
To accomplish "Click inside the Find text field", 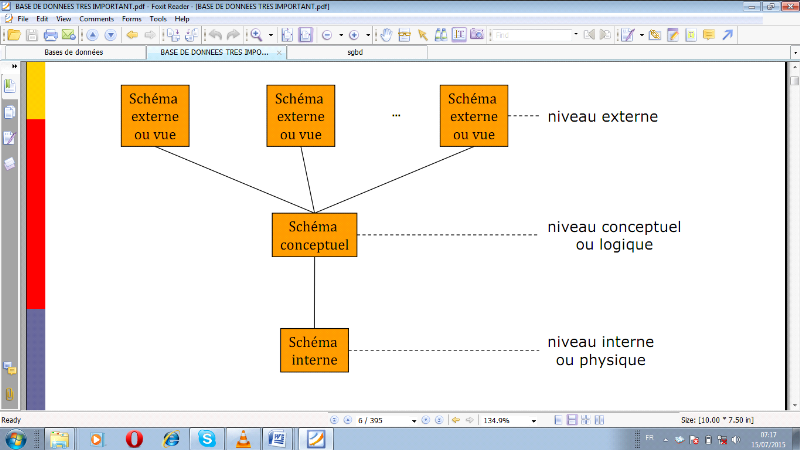I will click(530, 35).
